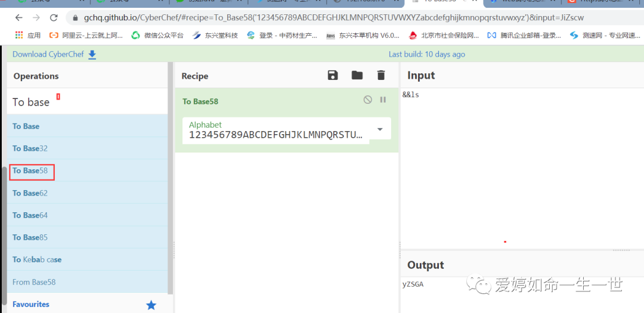Open the Alphabet dropdown arrow
644x313 pixels.
coord(380,129)
